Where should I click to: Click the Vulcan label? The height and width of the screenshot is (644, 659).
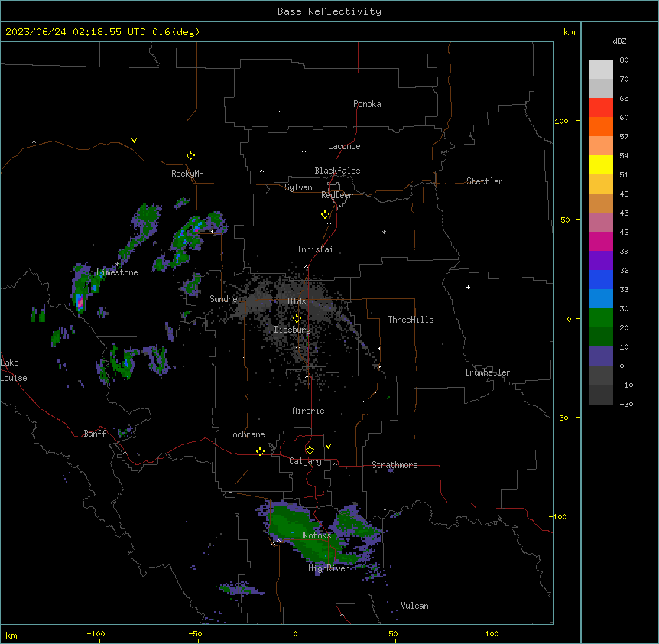point(415,606)
